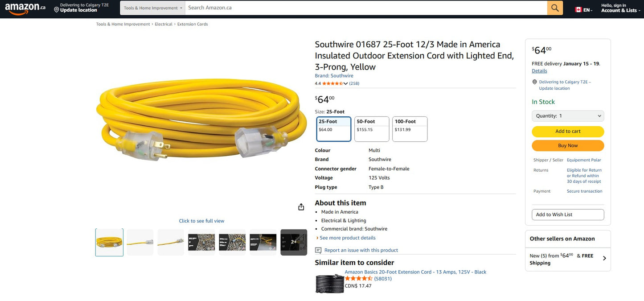Click the right arrow in Other sellers box
Screen dimensions: 644x301
coord(604,258)
